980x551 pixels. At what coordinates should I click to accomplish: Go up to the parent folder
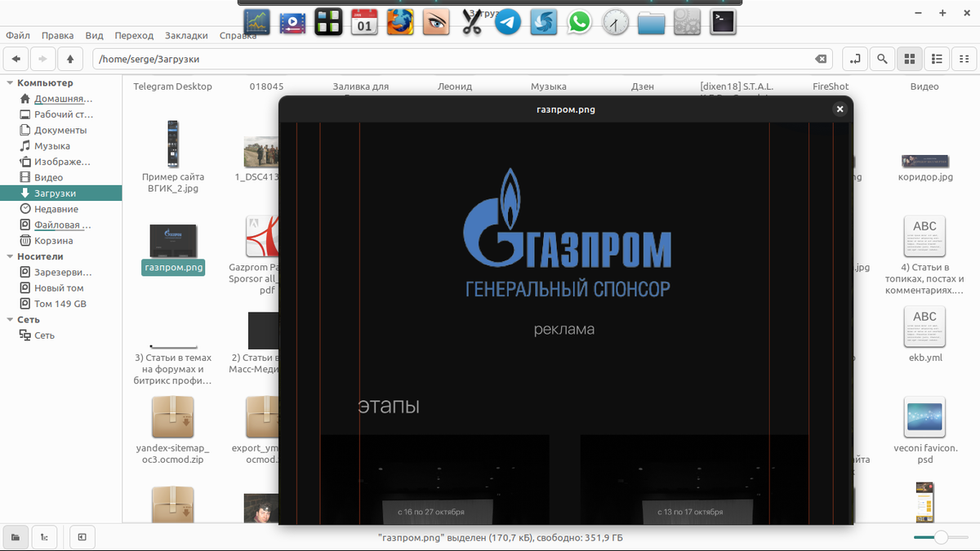(x=70, y=59)
